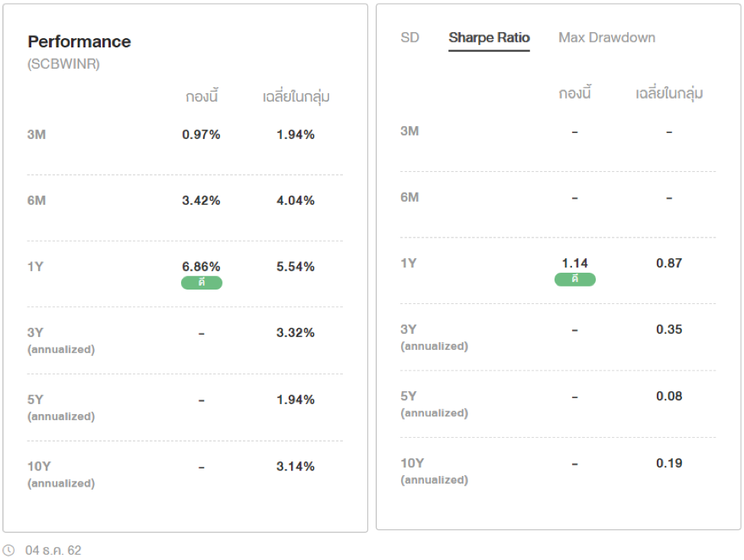The height and width of the screenshot is (560, 744).
Task: Click the clock icon beside the date
Action: click(x=9, y=550)
